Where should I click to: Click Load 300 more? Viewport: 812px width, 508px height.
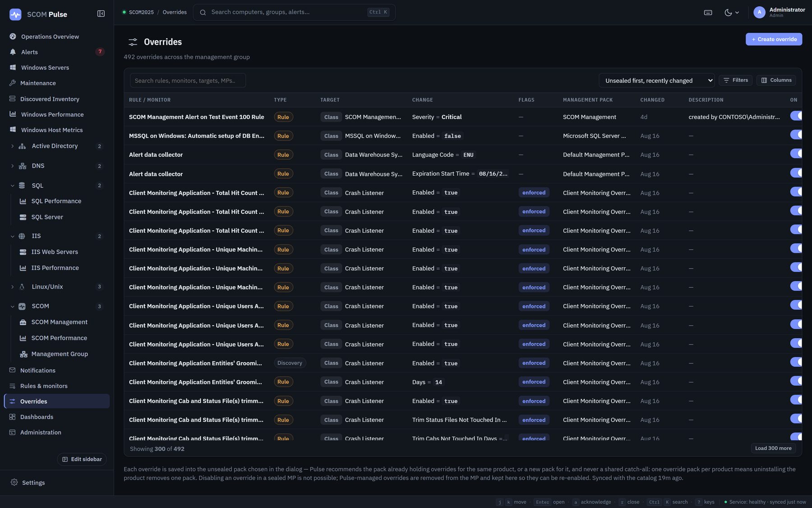(x=773, y=448)
